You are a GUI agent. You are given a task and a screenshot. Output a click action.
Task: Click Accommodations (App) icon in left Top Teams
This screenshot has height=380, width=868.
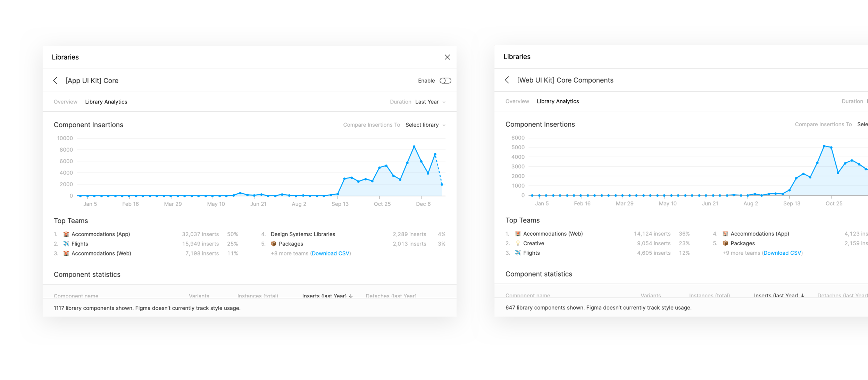click(x=66, y=234)
